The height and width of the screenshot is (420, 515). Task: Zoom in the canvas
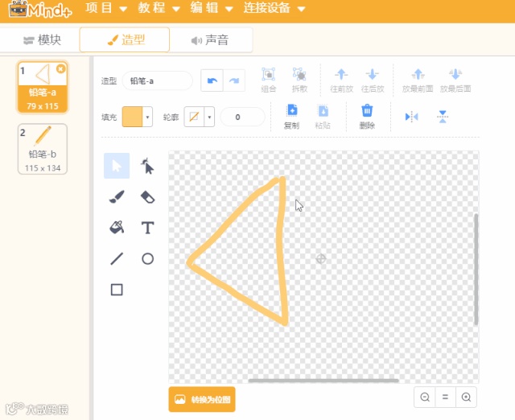[x=466, y=397]
